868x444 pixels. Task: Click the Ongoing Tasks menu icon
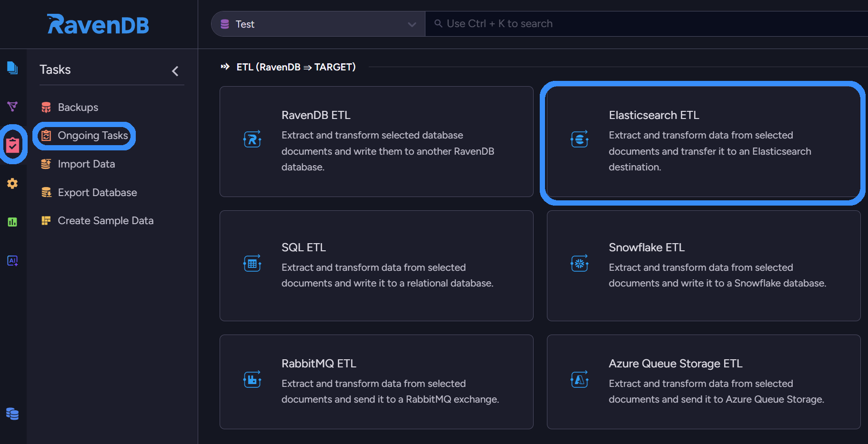point(46,136)
